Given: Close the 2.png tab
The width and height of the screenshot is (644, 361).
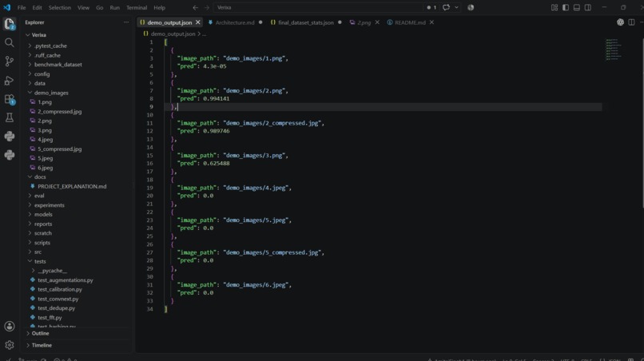Looking at the screenshot, I should point(377,22).
